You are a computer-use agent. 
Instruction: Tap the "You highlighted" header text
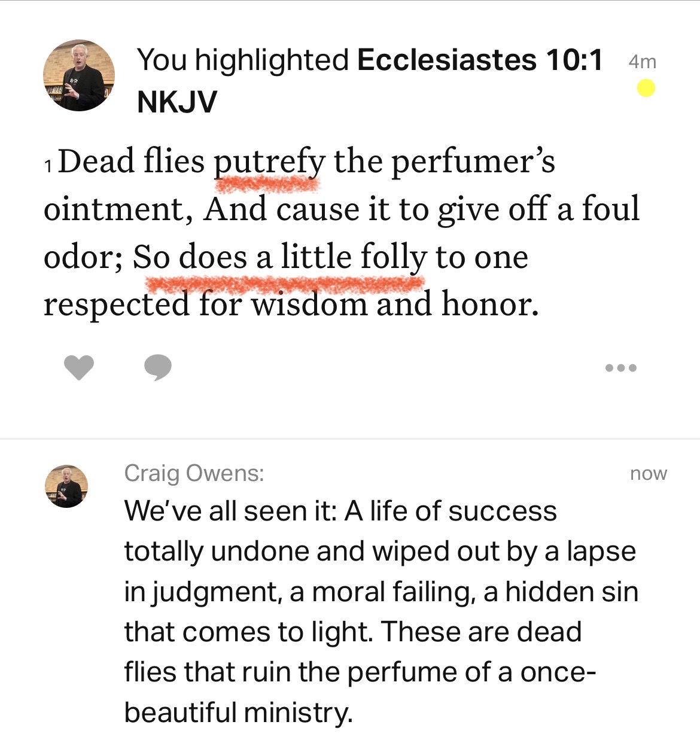[243, 60]
